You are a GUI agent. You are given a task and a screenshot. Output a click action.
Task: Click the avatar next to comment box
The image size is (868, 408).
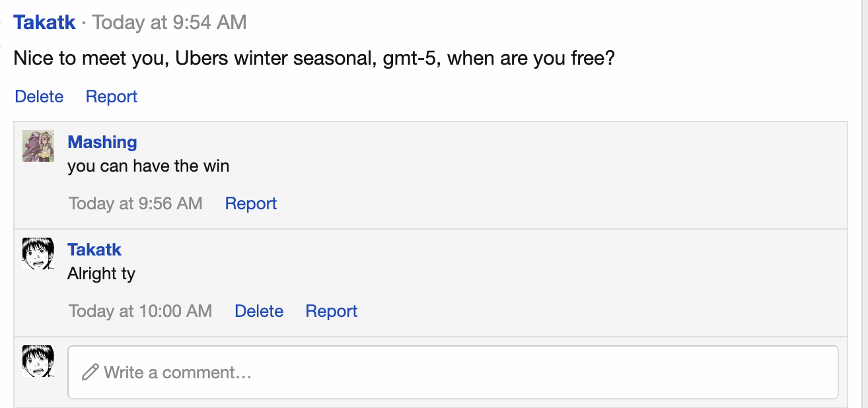[x=38, y=361]
